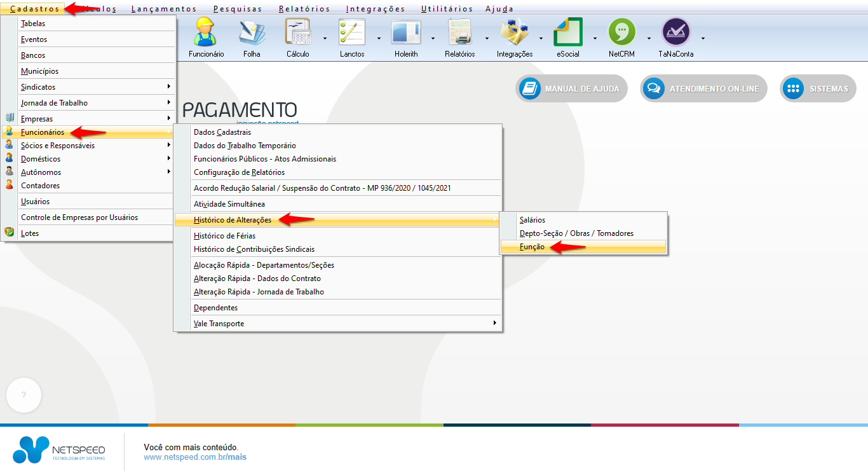Select Função in the history submenu

click(532, 247)
